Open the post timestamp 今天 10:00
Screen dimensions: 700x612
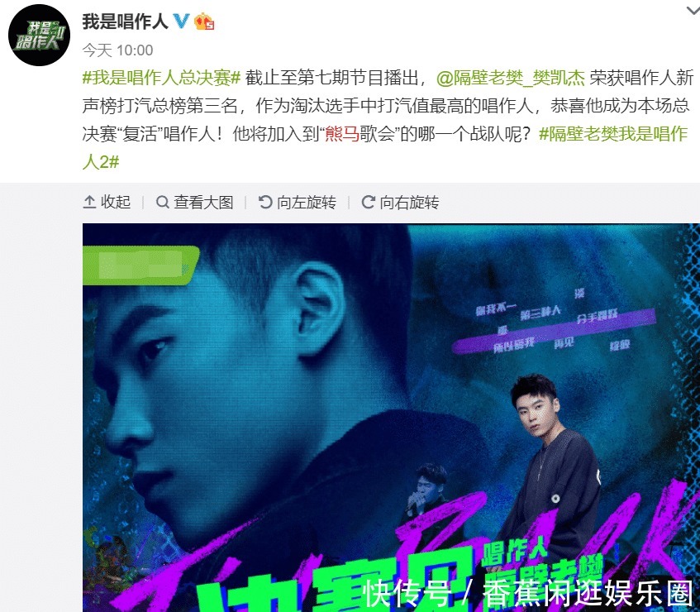(x=118, y=50)
